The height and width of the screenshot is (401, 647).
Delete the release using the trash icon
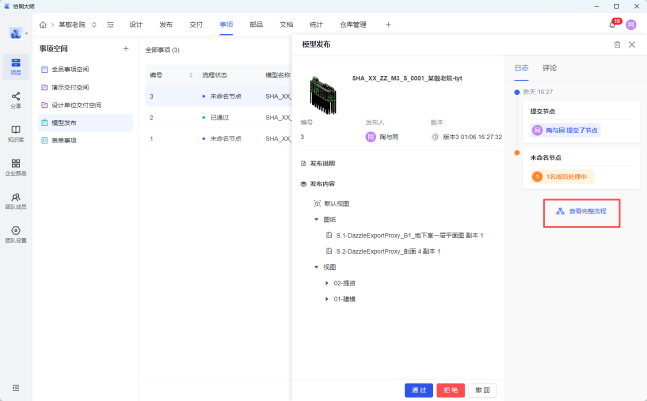pyautogui.click(x=617, y=45)
